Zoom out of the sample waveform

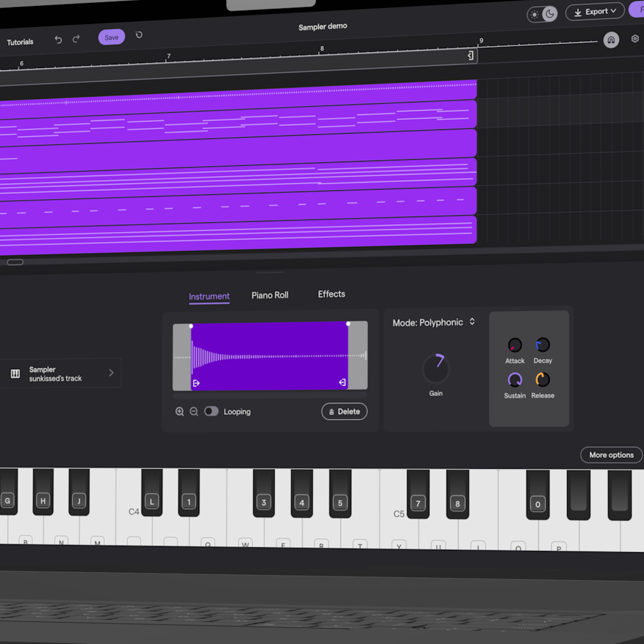194,411
